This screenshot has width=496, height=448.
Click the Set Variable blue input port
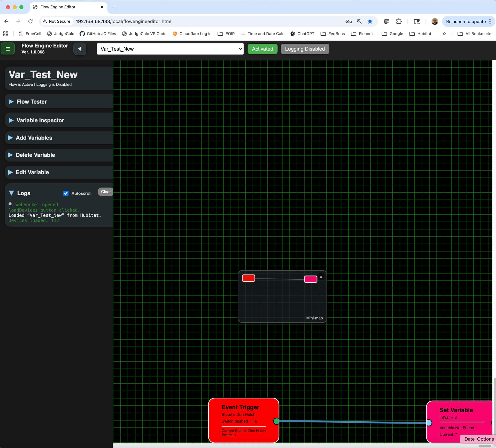click(x=429, y=423)
